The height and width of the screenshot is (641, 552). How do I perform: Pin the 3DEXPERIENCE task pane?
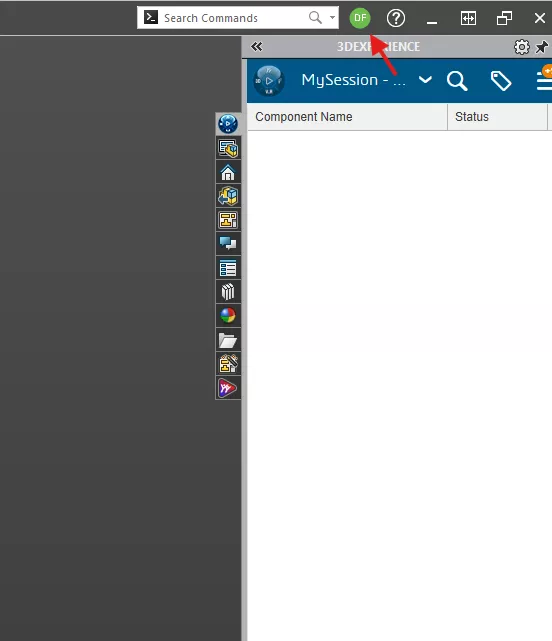click(541, 47)
